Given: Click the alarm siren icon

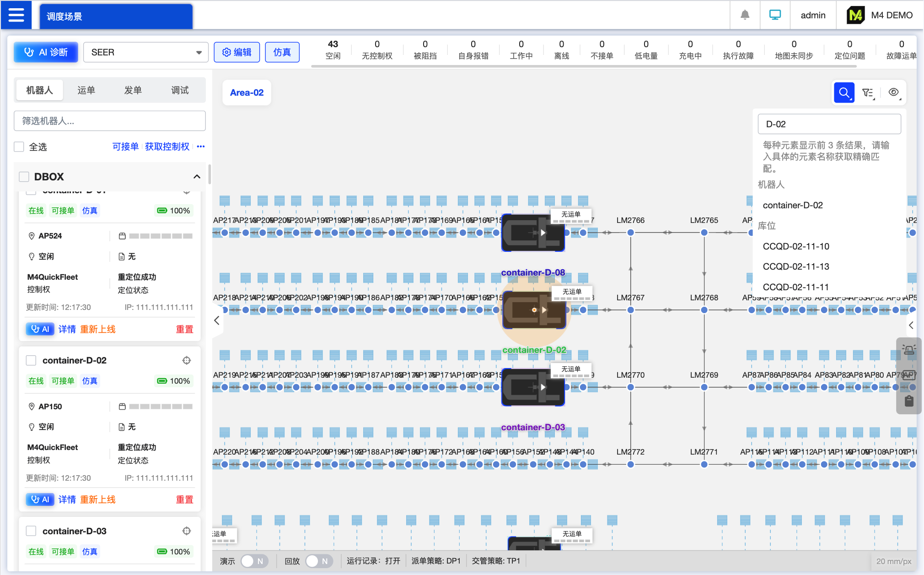Looking at the screenshot, I should coord(909,350).
